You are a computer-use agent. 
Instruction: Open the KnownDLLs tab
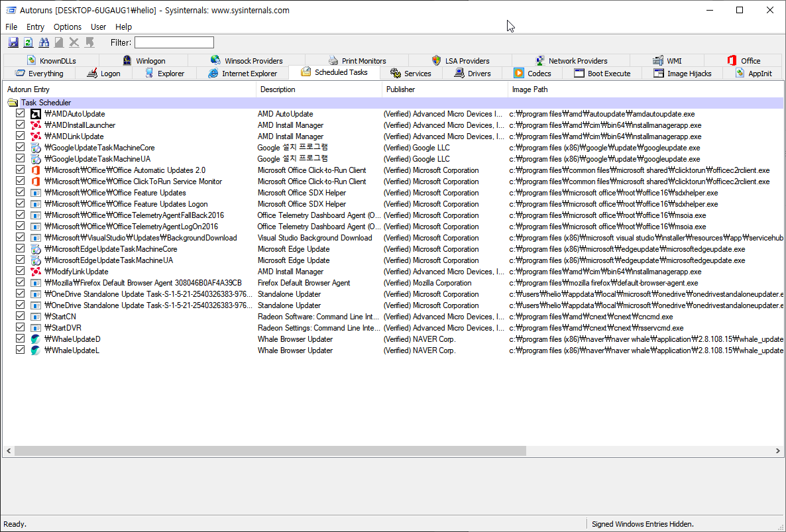[51, 60]
